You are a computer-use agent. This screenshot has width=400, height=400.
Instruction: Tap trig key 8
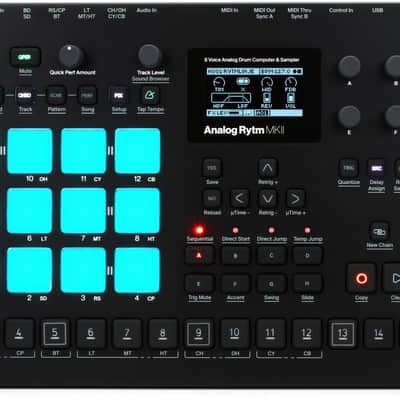(x=163, y=333)
